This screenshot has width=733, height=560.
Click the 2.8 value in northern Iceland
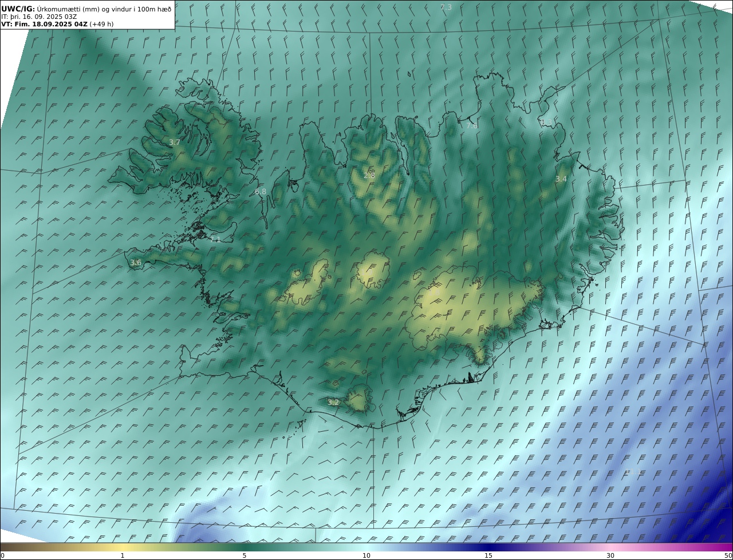click(x=369, y=175)
